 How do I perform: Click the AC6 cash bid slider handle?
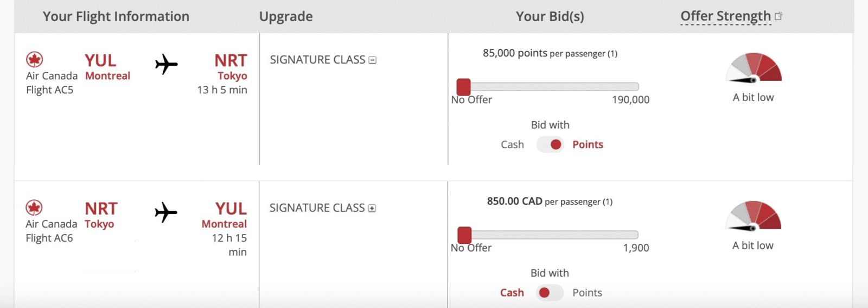(x=464, y=235)
